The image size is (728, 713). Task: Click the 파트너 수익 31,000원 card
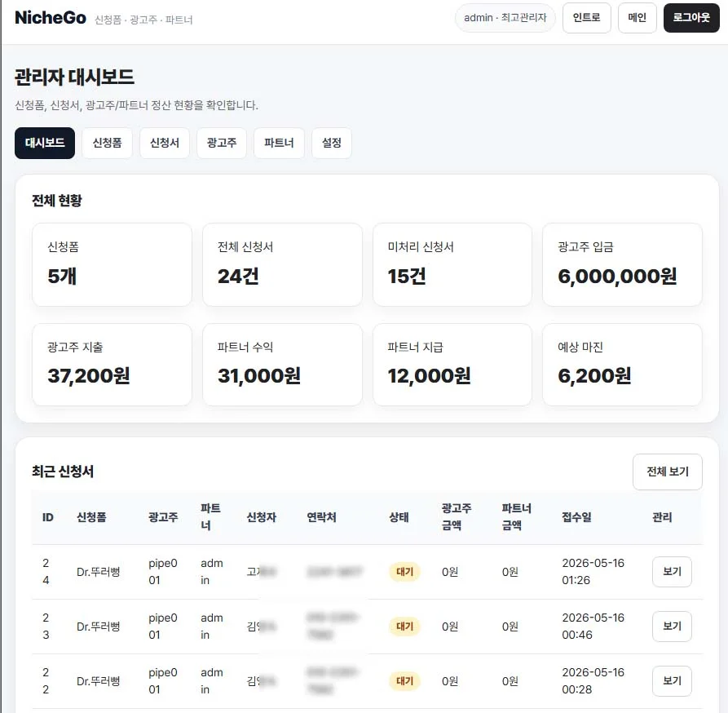point(282,365)
